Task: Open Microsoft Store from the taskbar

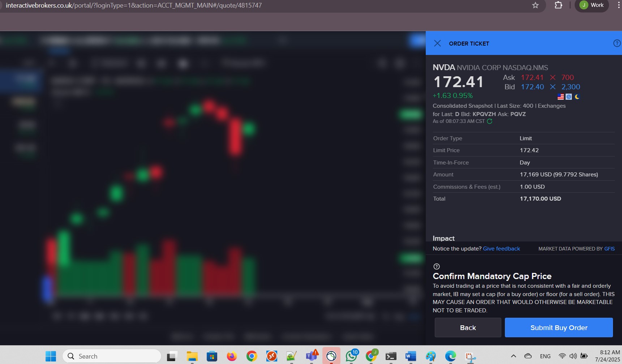Action: (212, 356)
